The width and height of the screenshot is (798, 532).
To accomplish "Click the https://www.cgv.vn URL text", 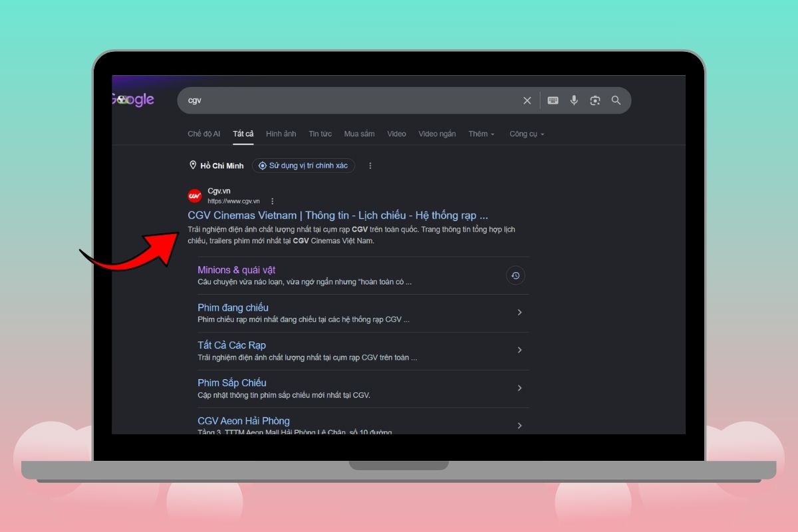I will (x=233, y=201).
